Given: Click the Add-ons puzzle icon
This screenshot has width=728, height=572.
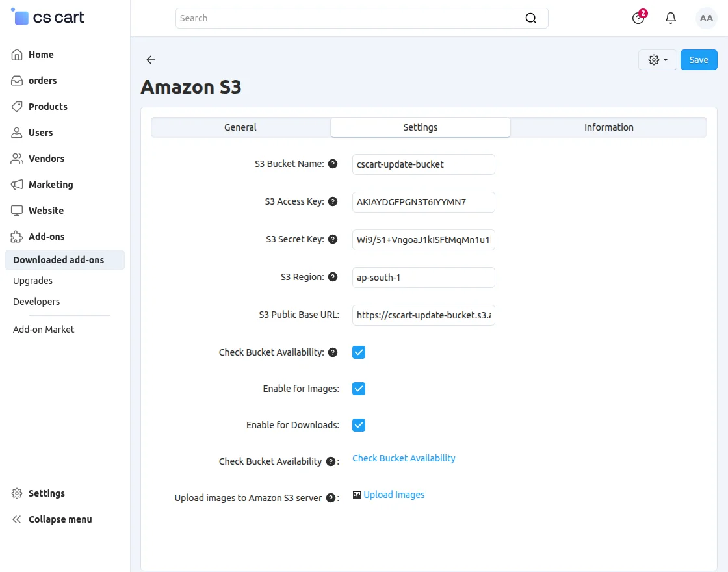Looking at the screenshot, I should click(x=17, y=237).
